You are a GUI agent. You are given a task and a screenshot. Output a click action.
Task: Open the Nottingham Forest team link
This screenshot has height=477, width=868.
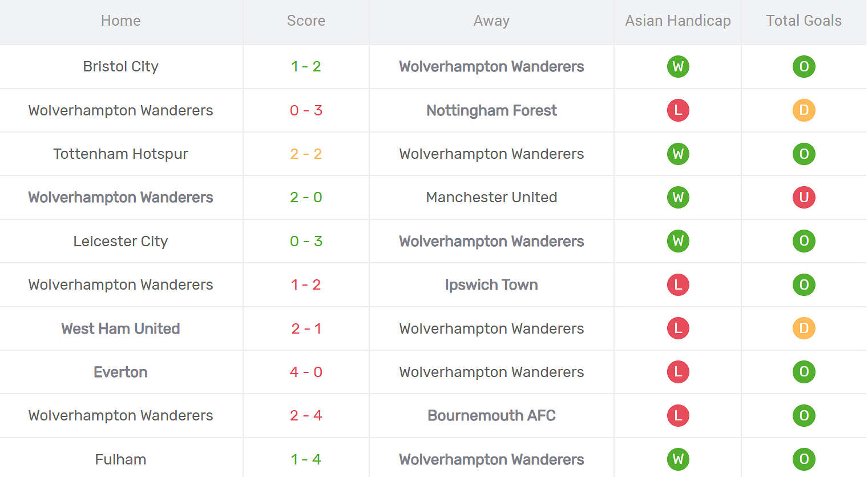491,111
